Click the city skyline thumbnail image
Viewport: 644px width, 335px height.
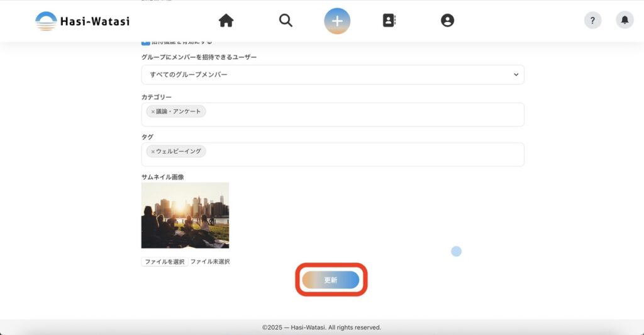click(185, 215)
